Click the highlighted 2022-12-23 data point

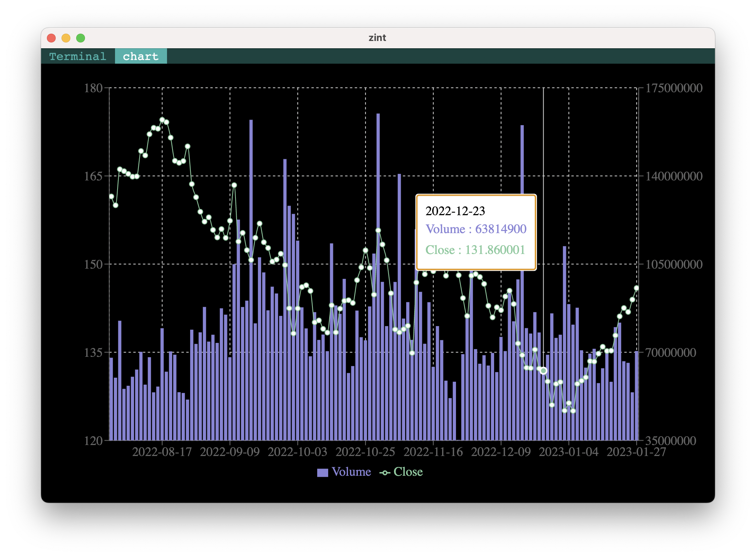(x=544, y=371)
